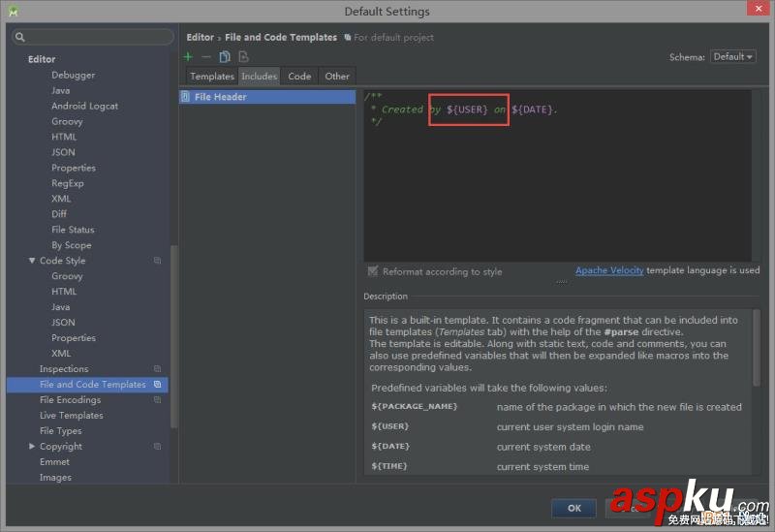Image resolution: width=775 pixels, height=532 pixels.
Task: Select JSON under Code Style
Action: pyautogui.click(x=63, y=323)
